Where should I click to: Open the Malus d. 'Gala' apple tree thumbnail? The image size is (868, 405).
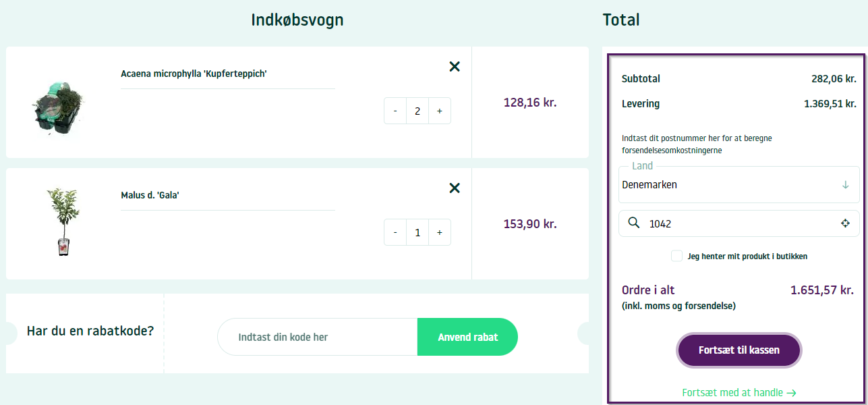[x=59, y=222]
